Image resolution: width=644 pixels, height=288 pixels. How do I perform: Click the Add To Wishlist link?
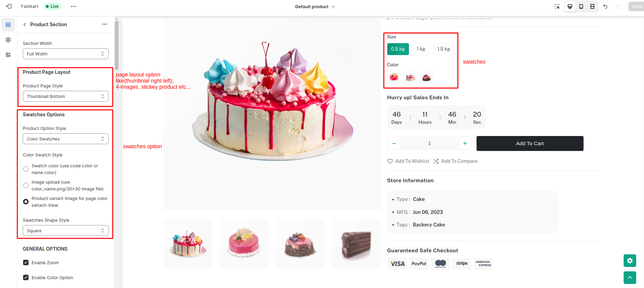tap(408, 161)
